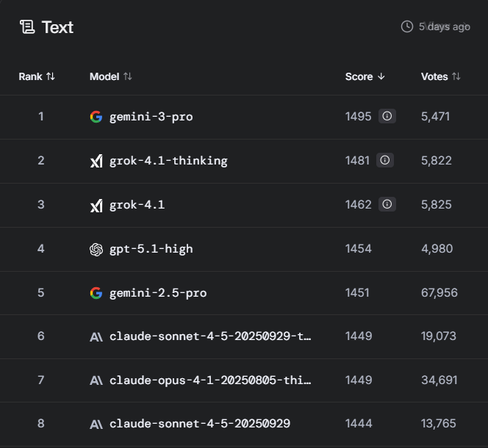Open the gpt-5.1-high model entry
Screen dimensions: 488x448
[151, 249]
